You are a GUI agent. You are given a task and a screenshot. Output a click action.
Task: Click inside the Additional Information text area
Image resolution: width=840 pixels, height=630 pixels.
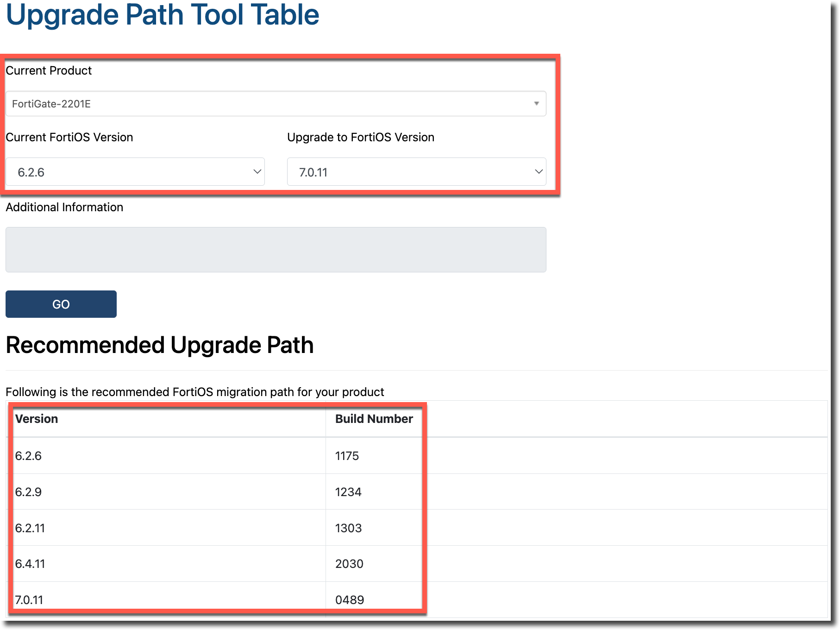(x=276, y=250)
